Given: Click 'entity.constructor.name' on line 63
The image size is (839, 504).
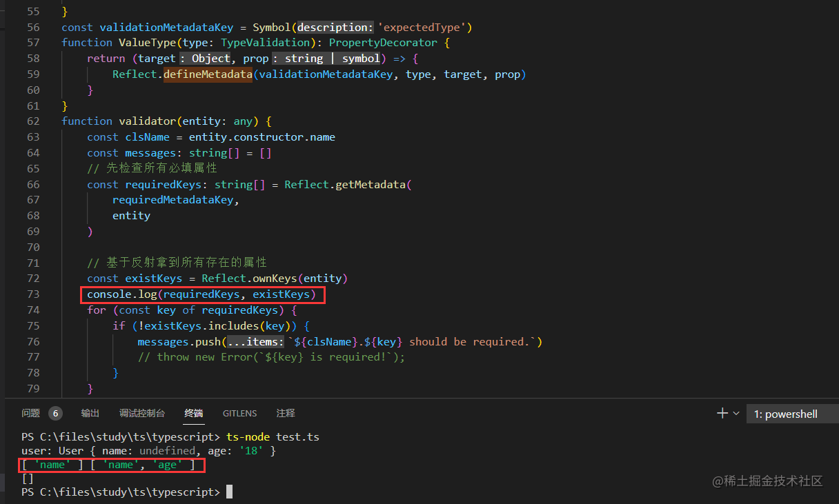Looking at the screenshot, I should 262,137.
